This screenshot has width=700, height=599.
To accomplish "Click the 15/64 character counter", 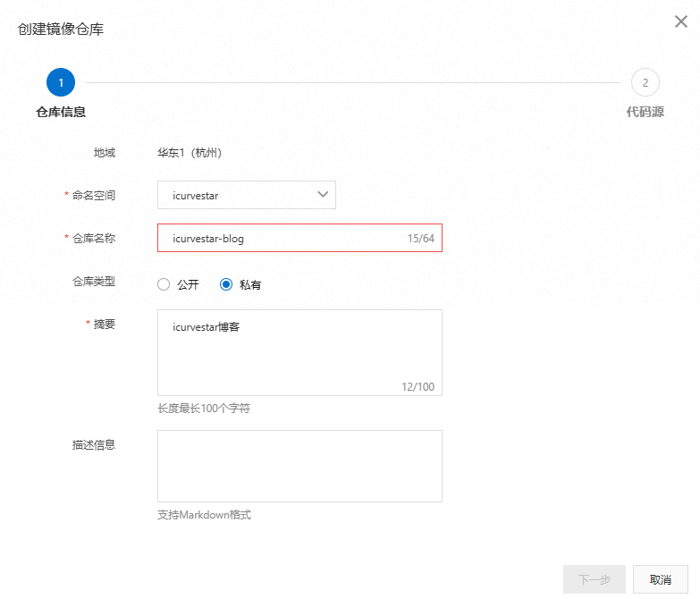I will pos(420,239).
